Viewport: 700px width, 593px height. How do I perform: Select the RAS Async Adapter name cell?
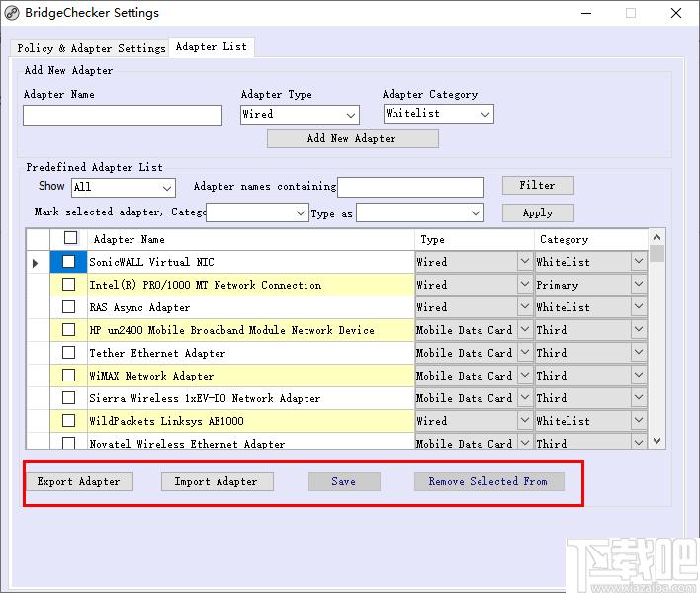click(x=250, y=307)
